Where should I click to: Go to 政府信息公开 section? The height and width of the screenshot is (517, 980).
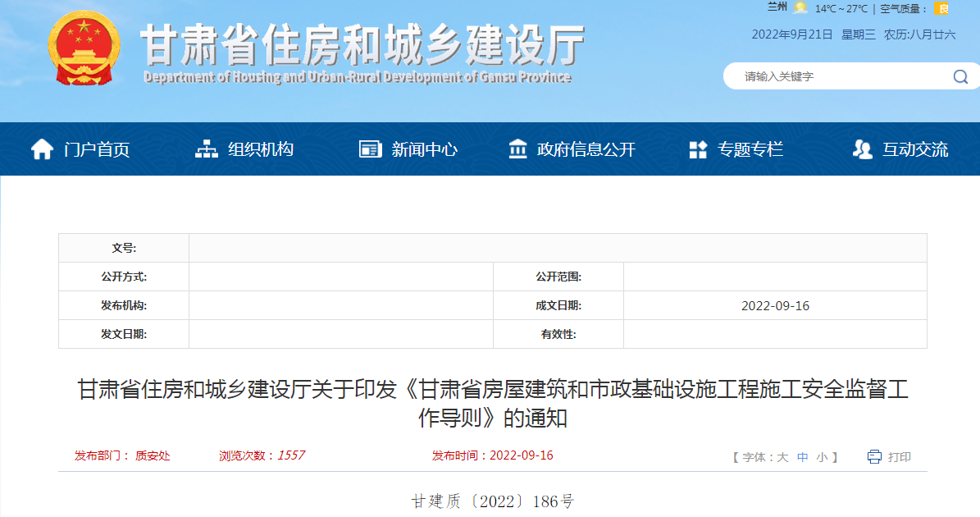pos(586,149)
